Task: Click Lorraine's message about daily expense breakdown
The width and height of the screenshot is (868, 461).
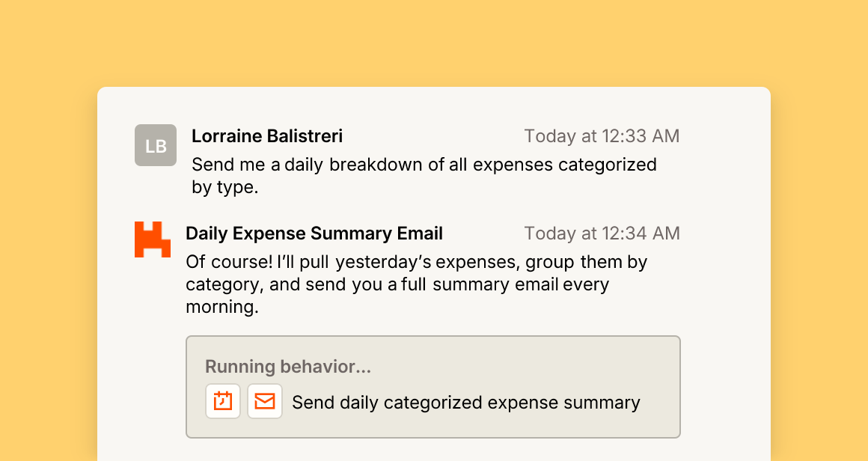Action: coord(424,176)
